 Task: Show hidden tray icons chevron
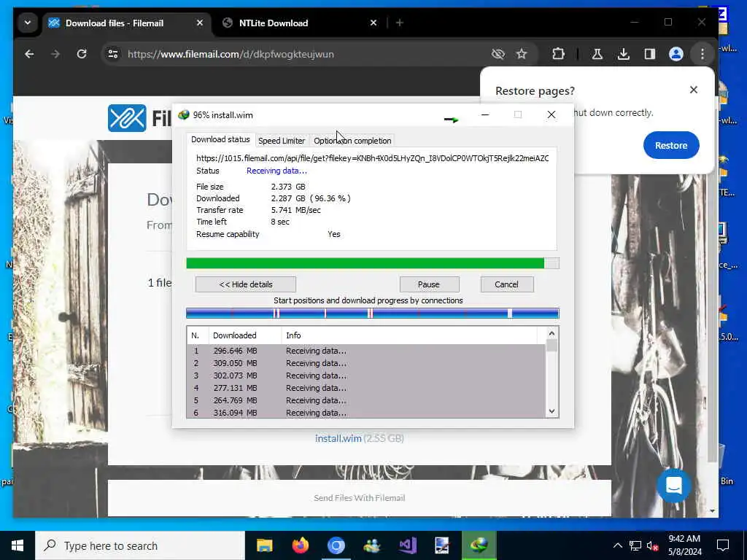click(x=617, y=545)
